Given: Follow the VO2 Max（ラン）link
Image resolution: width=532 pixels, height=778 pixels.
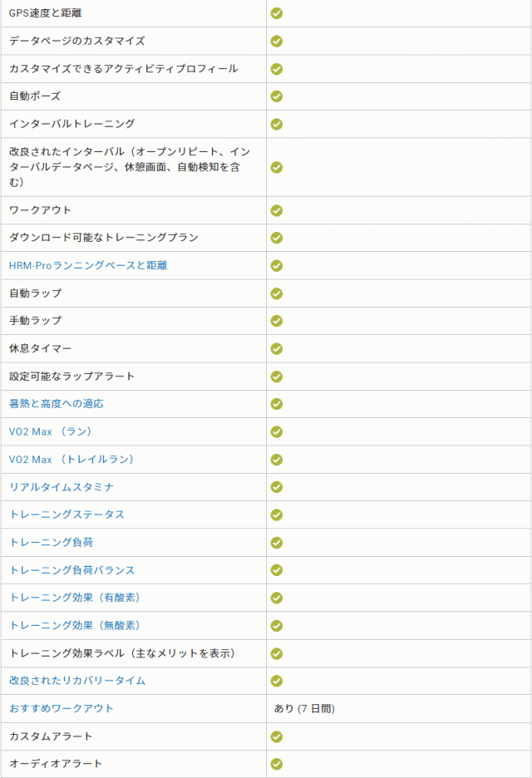Looking at the screenshot, I should pos(50,431).
